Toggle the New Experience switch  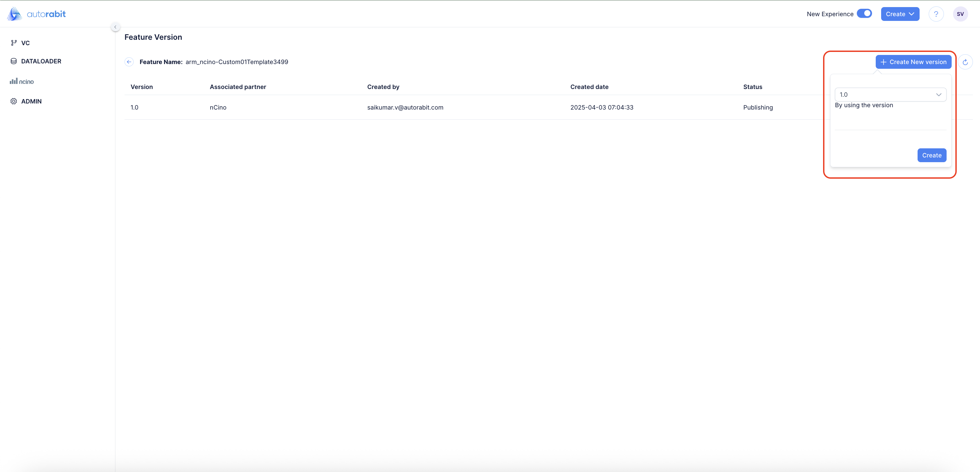coord(864,14)
